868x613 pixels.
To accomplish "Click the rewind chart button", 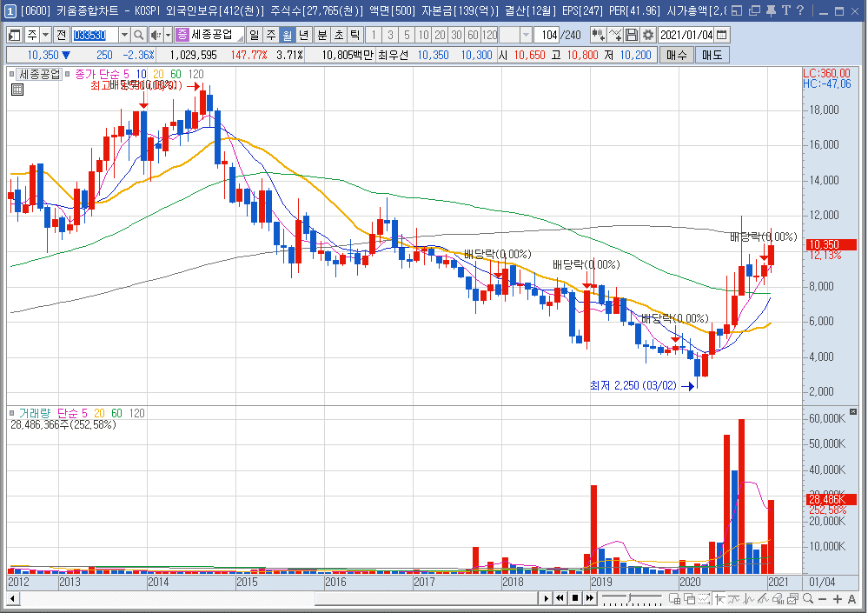I will [560, 598].
